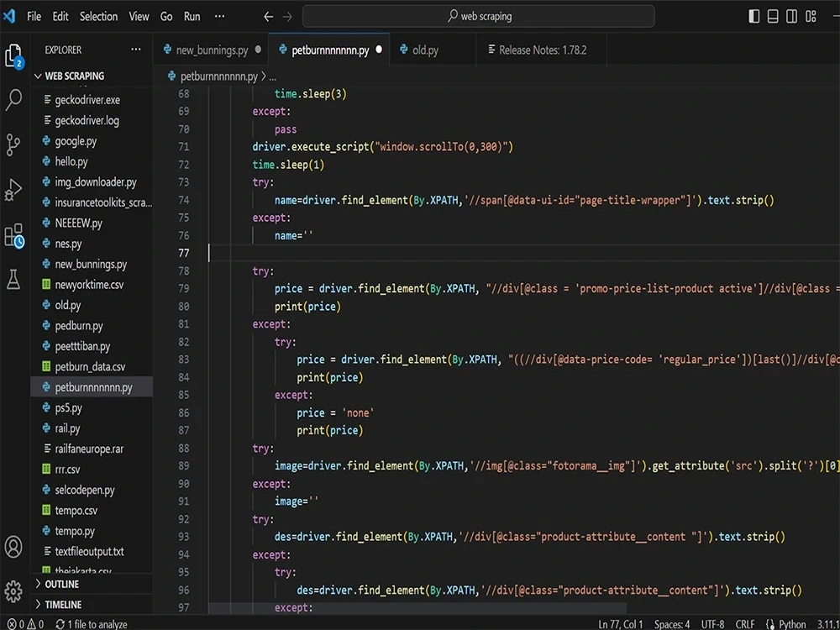Image resolution: width=840 pixels, height=630 pixels.
Task: Open the Search view icon
Action: pos(13,101)
